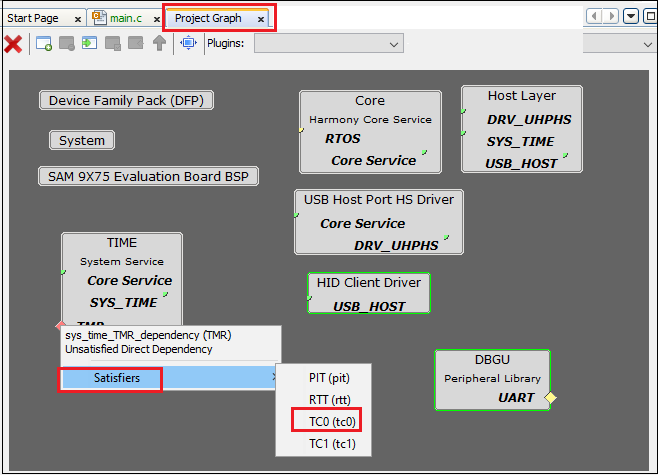Close the main.c tab
The width and height of the screenshot is (659, 475).
point(157,19)
